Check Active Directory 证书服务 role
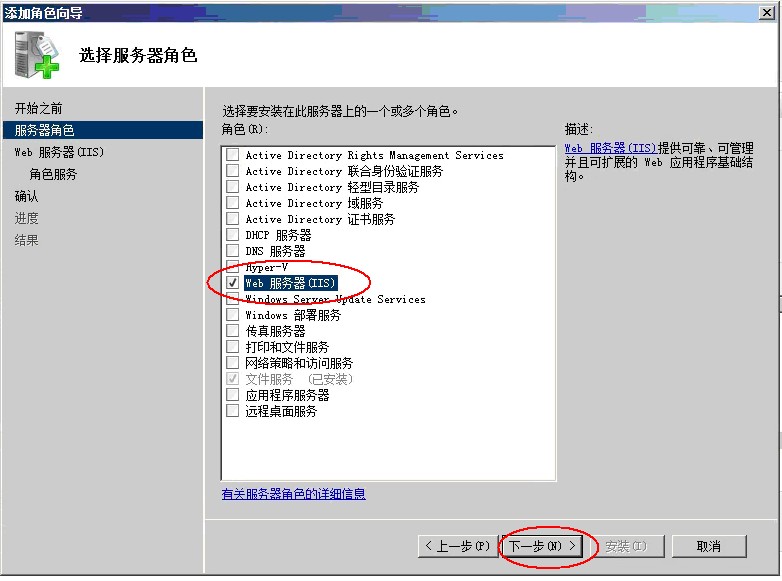 (x=232, y=218)
